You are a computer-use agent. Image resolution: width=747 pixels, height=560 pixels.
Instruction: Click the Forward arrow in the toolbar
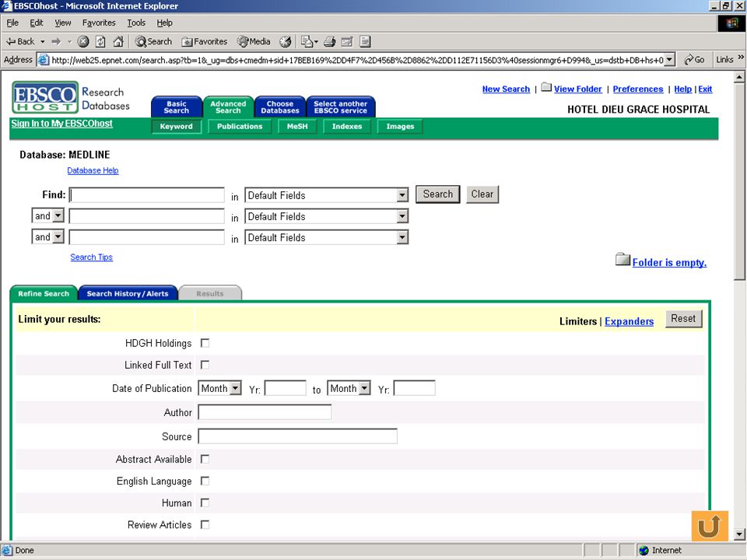coord(56,42)
